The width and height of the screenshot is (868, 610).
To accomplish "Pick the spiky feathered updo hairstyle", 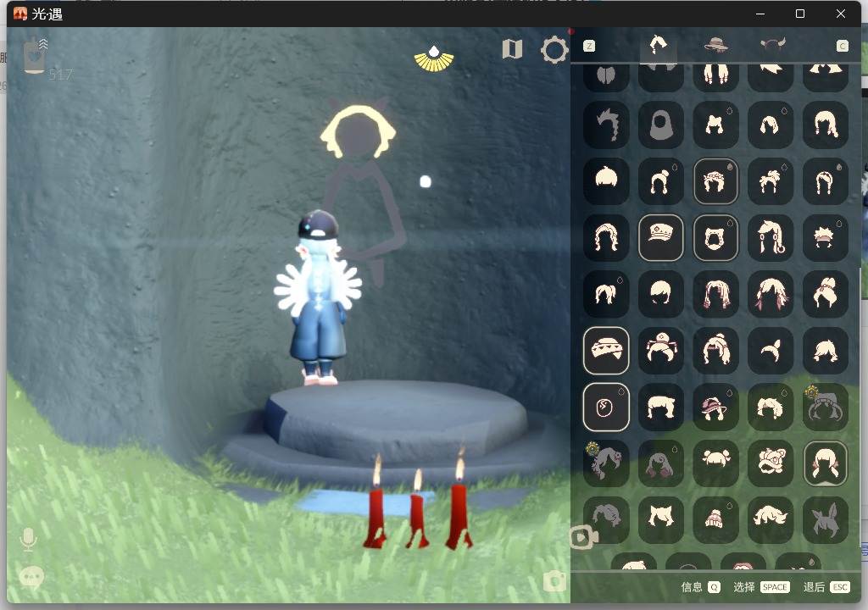I will point(771,181).
